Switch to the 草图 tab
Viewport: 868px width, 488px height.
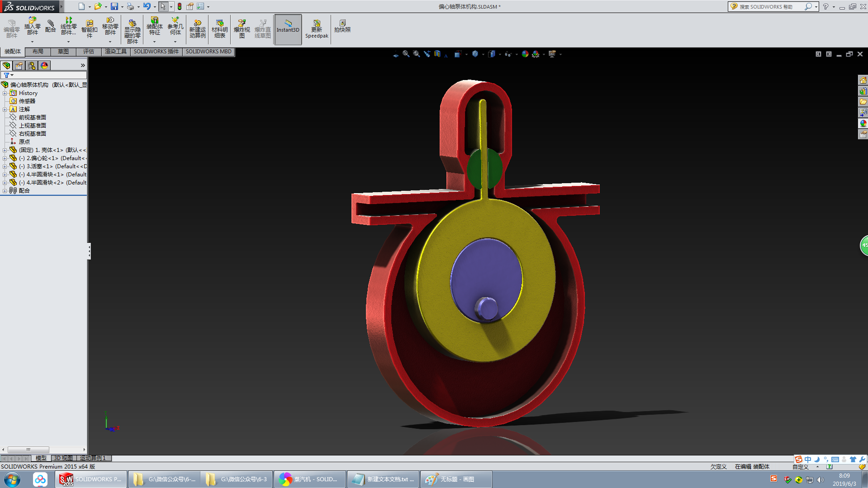pos(63,52)
